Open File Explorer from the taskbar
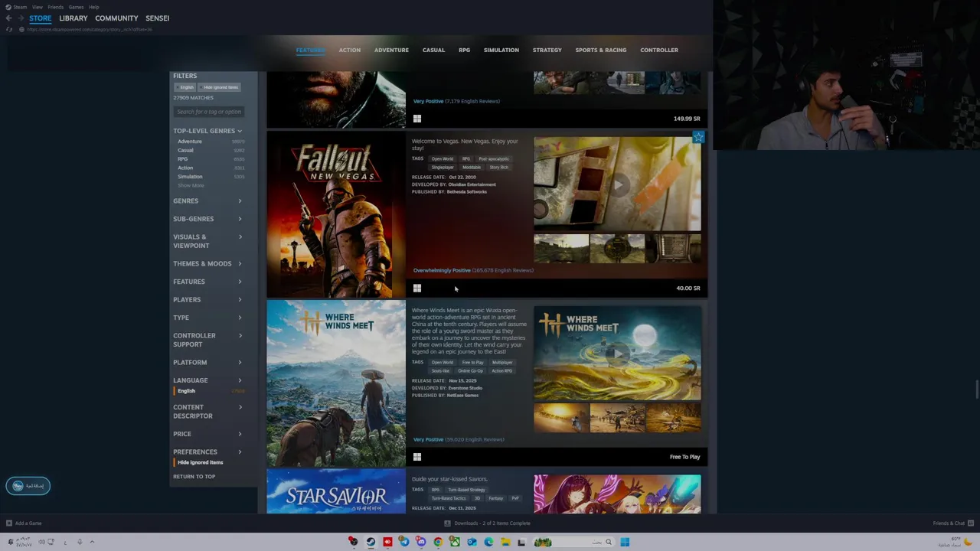 [x=505, y=542]
